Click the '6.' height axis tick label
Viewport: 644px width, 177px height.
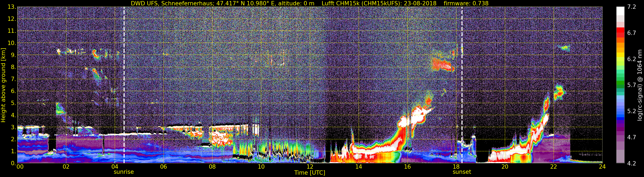pyautogui.click(x=13, y=91)
